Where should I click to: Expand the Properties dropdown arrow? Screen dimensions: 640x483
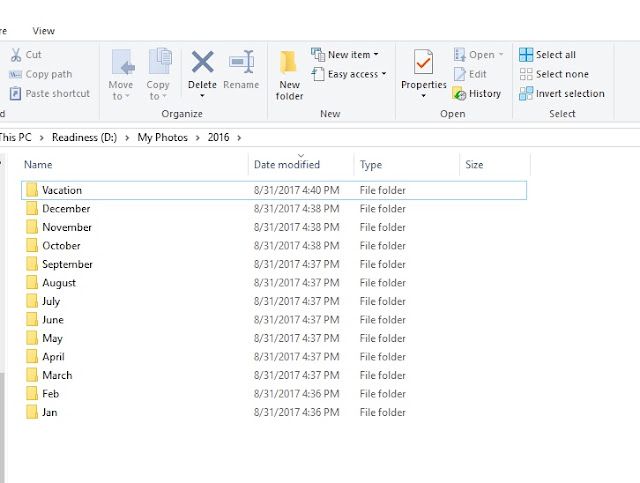point(423,96)
